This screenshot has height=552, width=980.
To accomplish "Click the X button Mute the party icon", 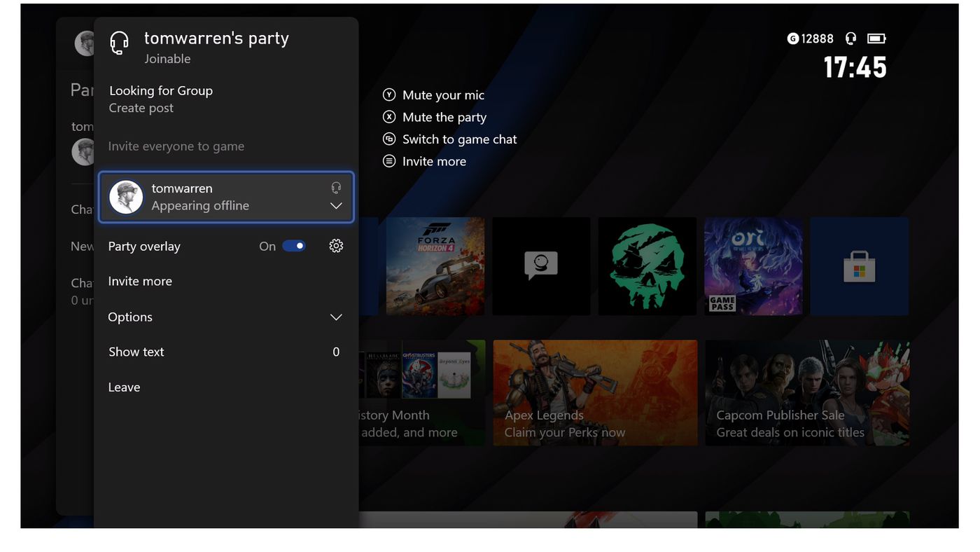I will pos(389,117).
